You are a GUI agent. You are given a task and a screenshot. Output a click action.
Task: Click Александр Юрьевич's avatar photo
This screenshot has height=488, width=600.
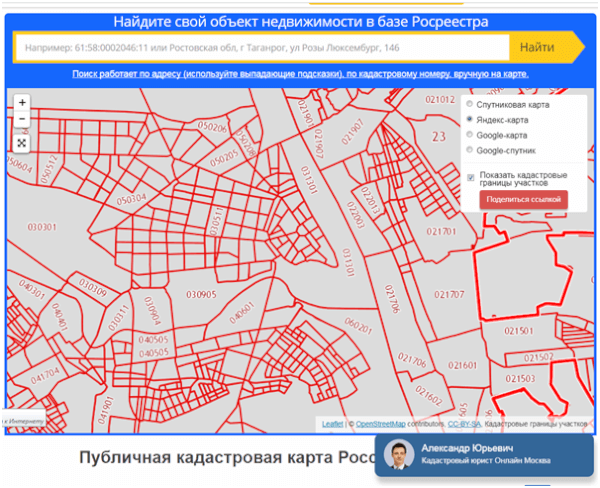pyautogui.click(x=400, y=455)
